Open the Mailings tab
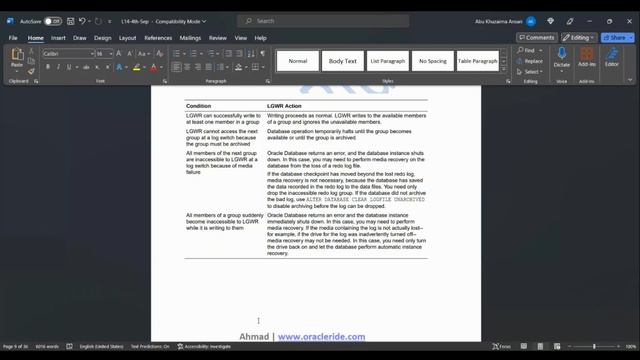This screenshot has width=640, height=360. (x=190, y=38)
